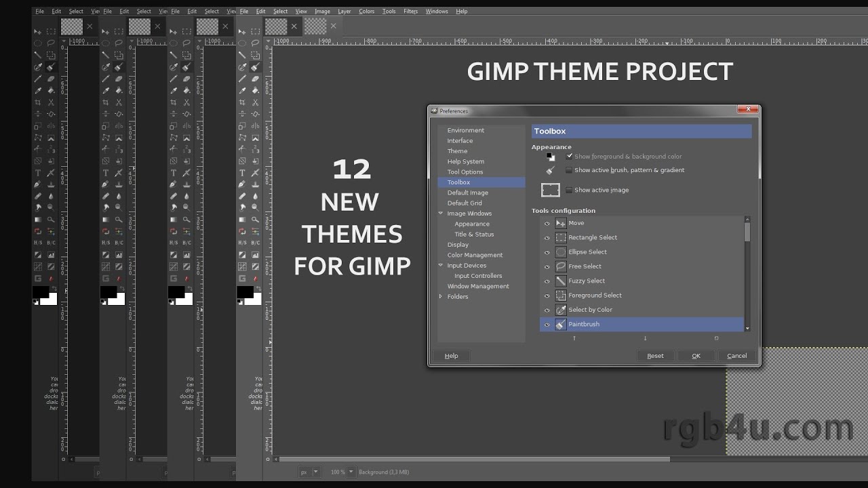Reset tool order icon below tools list
This screenshot has height=488, width=868.
click(716, 338)
